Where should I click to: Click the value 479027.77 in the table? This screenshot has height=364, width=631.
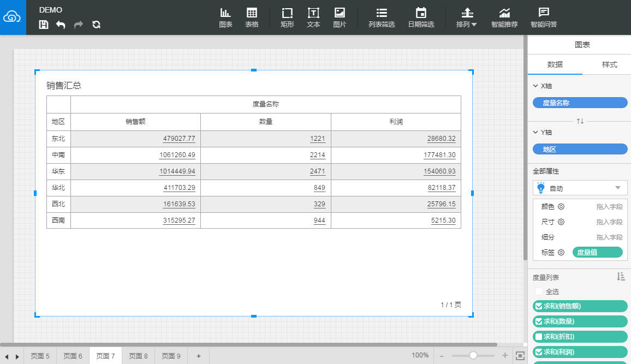[179, 139]
